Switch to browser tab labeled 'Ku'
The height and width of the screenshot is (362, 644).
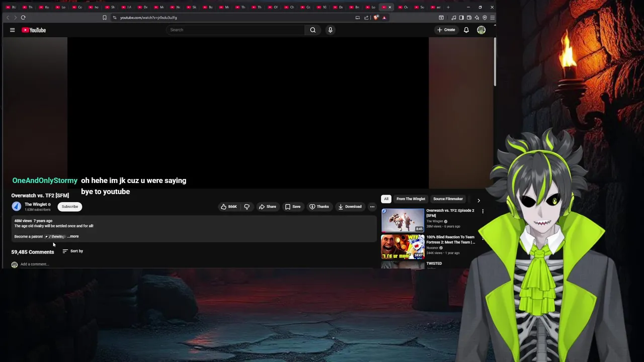point(44,7)
